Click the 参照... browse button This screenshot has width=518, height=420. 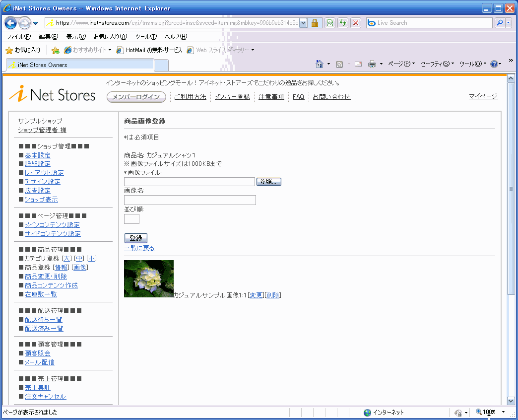pyautogui.click(x=269, y=182)
